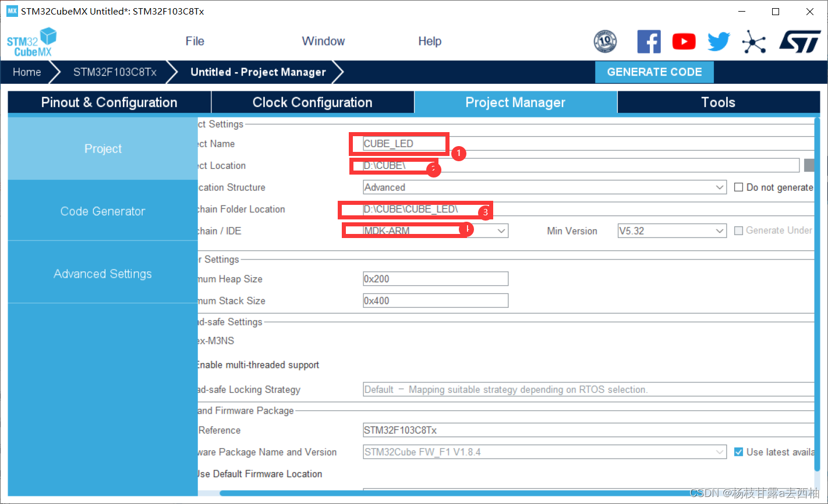Open the YouTube icon link
Image resolution: width=828 pixels, height=504 pixels.
pos(684,41)
